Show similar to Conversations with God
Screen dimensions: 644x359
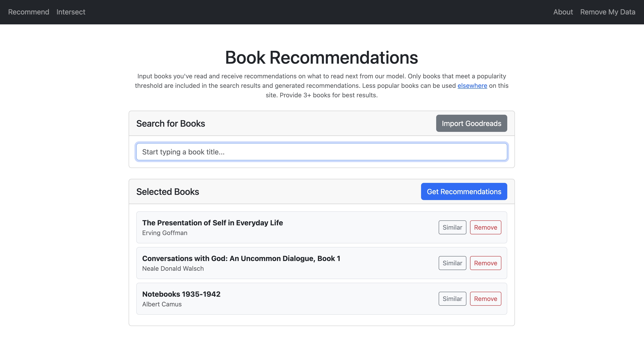click(452, 263)
